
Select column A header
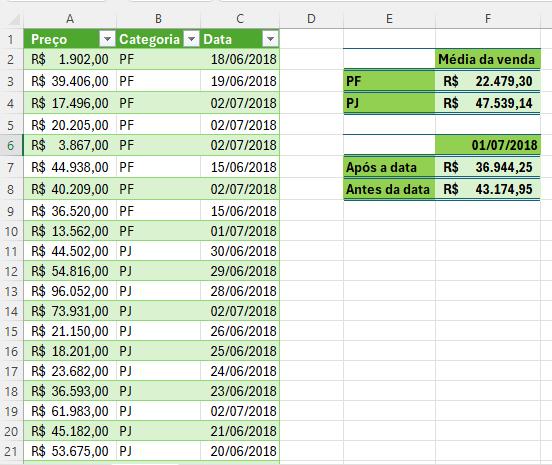click(x=70, y=19)
